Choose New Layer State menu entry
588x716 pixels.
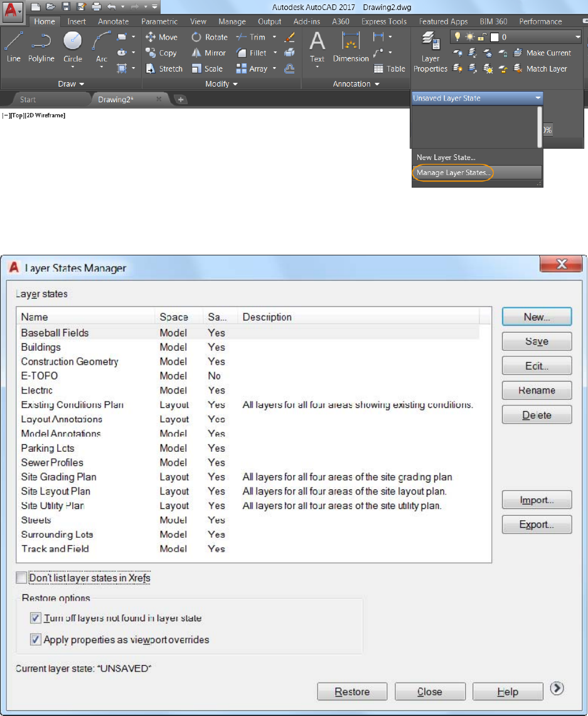coord(477,157)
